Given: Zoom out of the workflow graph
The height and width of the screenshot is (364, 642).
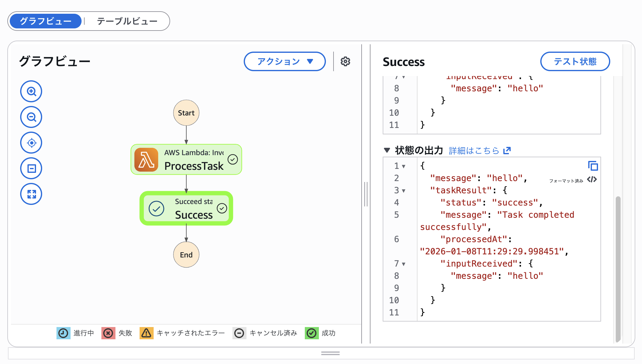Looking at the screenshot, I should (x=31, y=117).
